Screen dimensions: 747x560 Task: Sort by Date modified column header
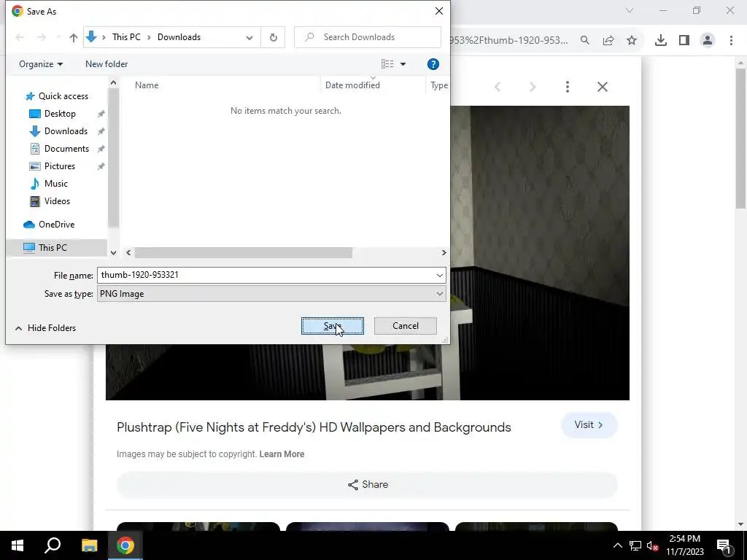[352, 85]
